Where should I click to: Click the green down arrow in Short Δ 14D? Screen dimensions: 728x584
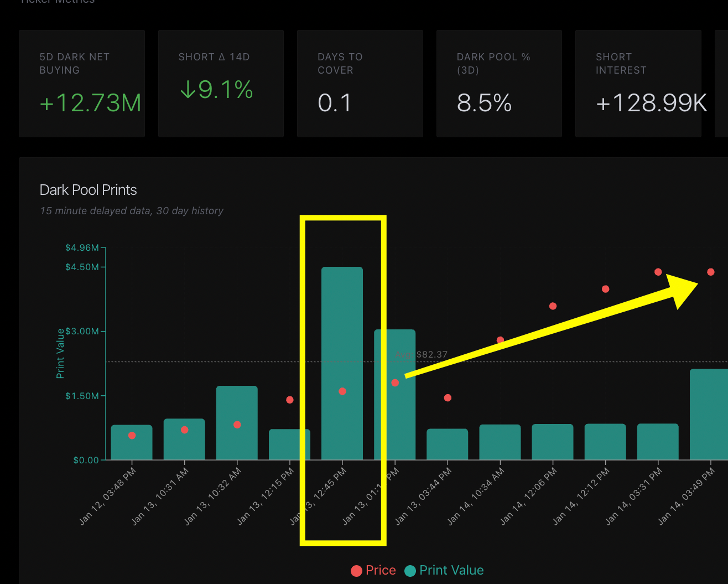click(188, 89)
